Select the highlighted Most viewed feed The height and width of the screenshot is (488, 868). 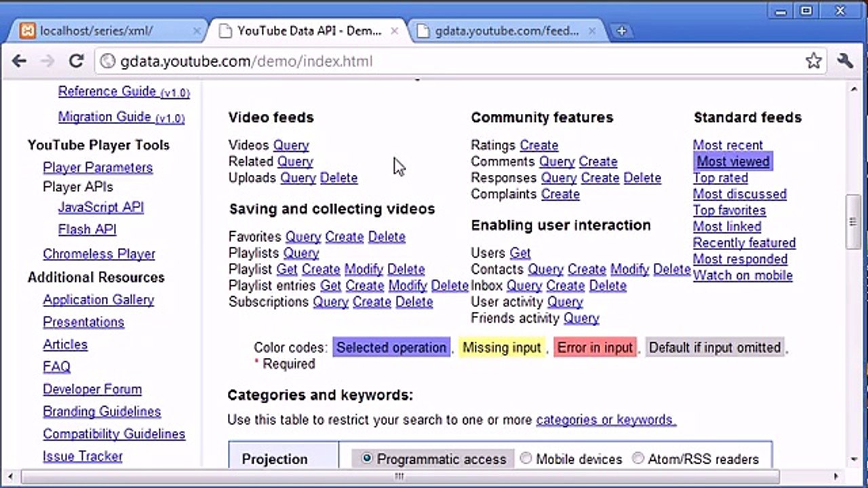[x=733, y=161]
